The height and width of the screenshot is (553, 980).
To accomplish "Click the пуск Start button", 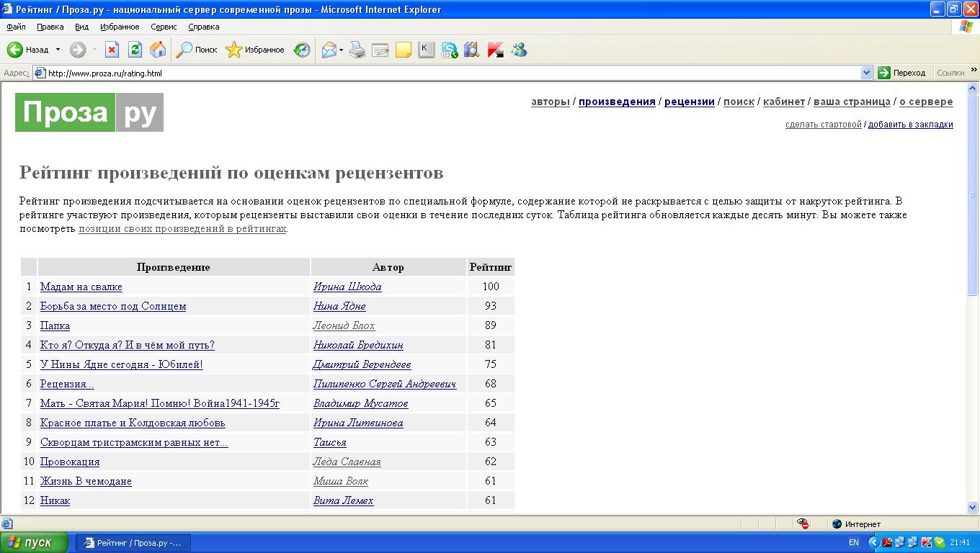I will 35,542.
